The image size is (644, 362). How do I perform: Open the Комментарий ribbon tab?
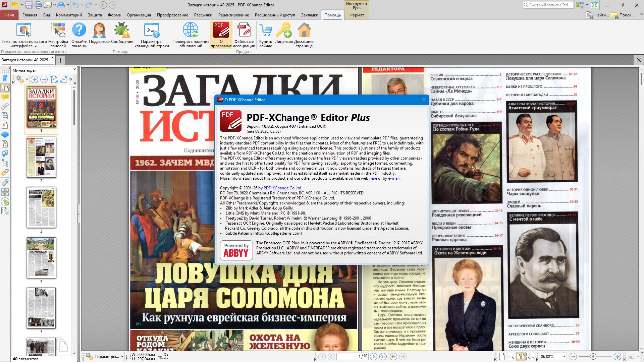coord(69,15)
